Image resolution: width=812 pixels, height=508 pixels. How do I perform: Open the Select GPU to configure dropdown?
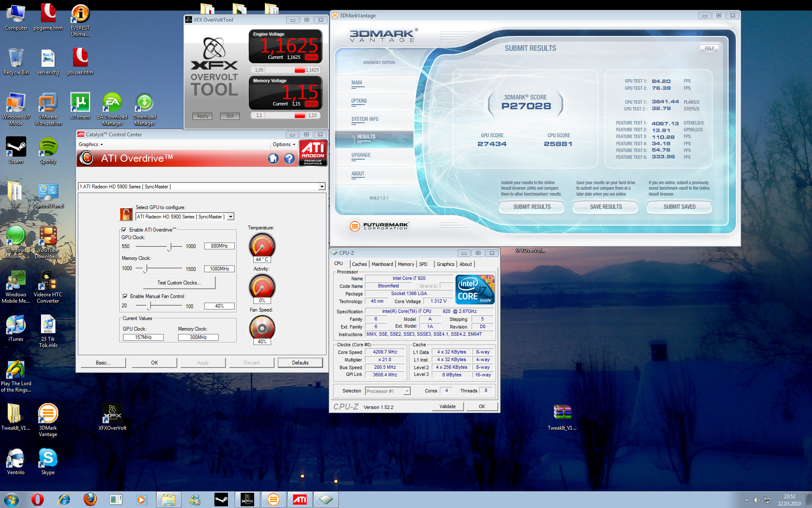[231, 217]
